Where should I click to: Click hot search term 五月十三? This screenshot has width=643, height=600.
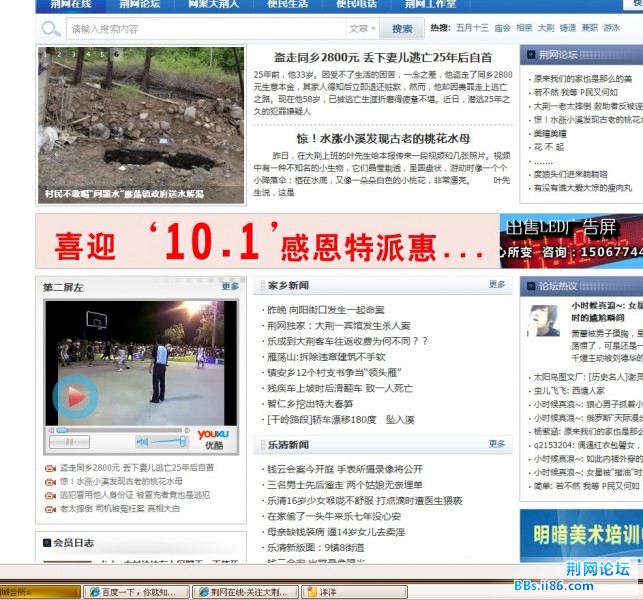[x=472, y=27]
